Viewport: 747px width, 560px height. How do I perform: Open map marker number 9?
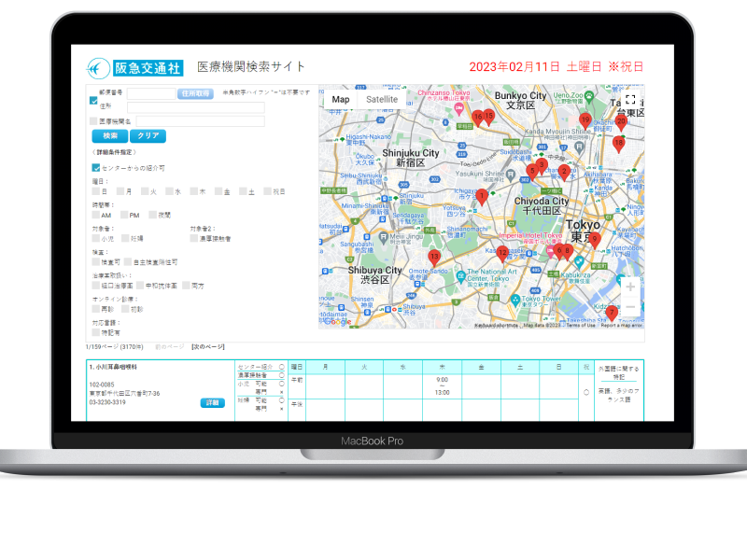click(x=594, y=240)
